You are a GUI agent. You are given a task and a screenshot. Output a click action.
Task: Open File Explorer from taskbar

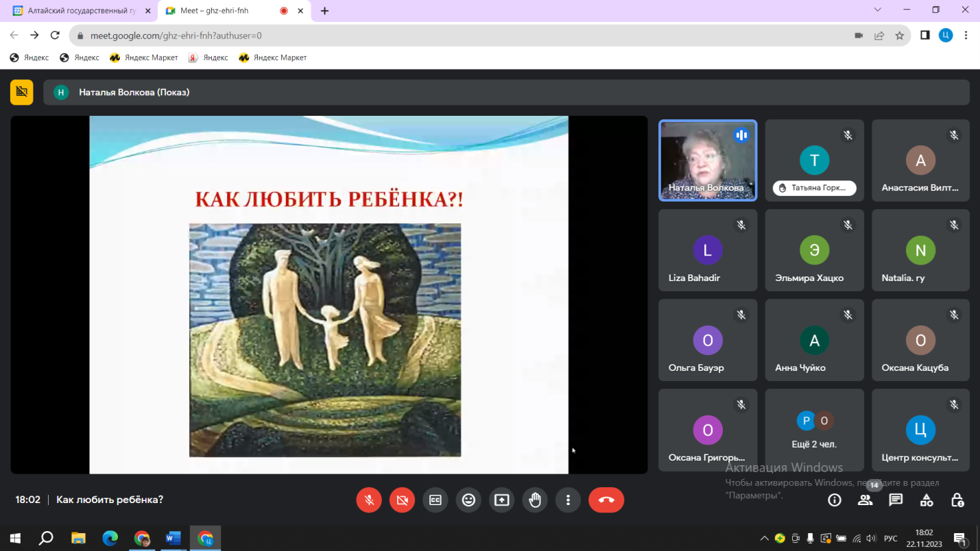78,538
